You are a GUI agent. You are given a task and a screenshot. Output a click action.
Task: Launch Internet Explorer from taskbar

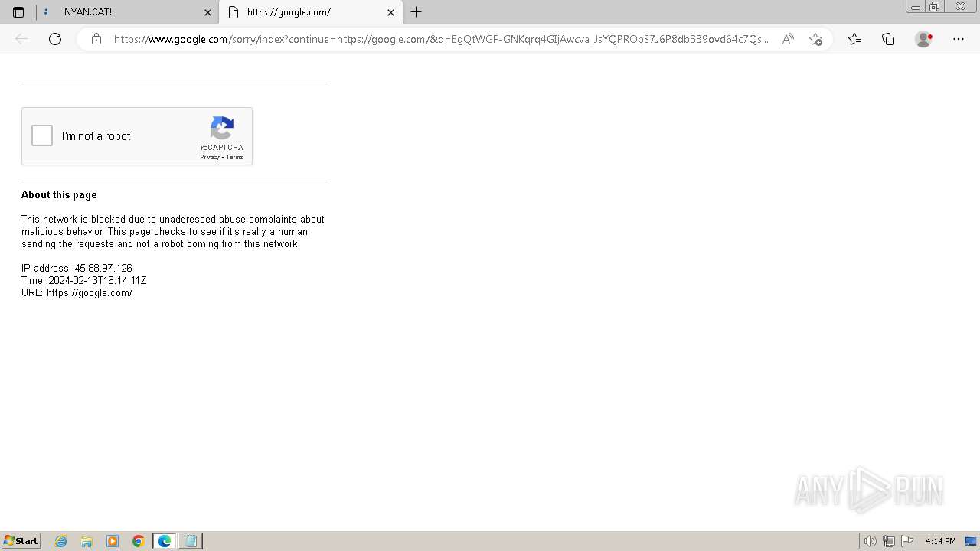coord(61,541)
